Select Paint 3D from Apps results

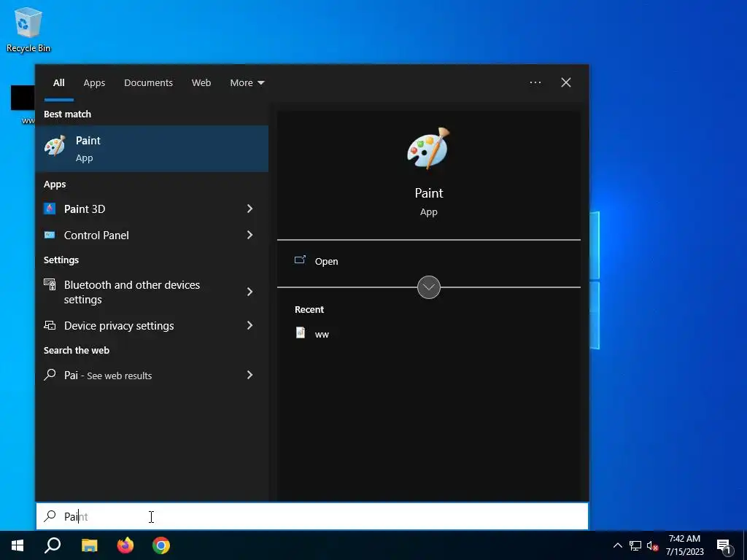[152, 209]
